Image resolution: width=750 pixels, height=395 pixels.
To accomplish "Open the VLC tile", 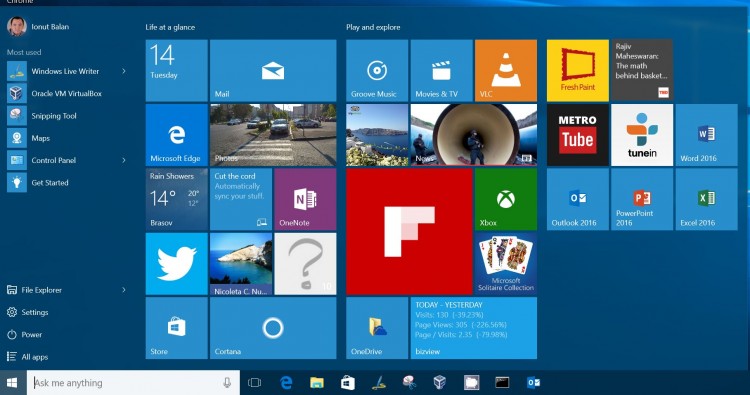I will [506, 70].
